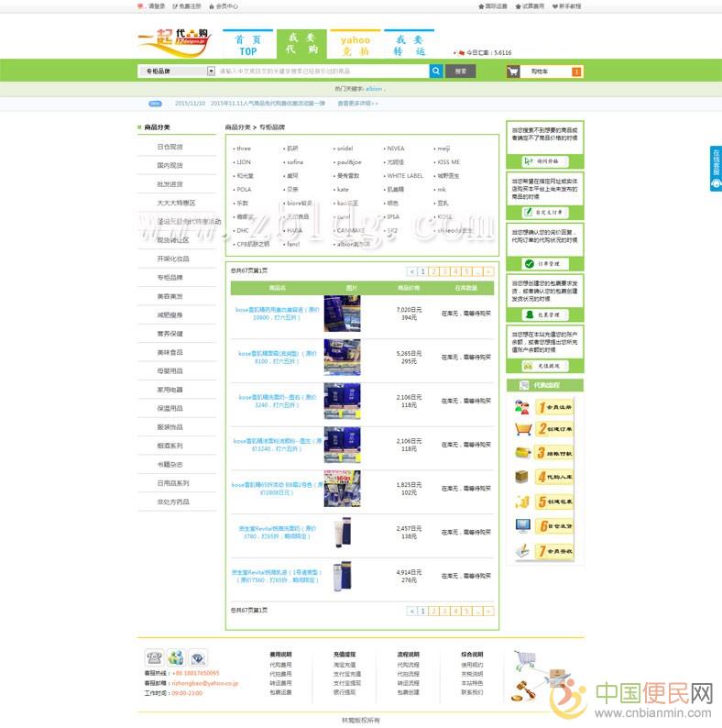The image size is (722, 728).
Task: Click the QQ chat icon in the footer
Action: tap(176, 656)
